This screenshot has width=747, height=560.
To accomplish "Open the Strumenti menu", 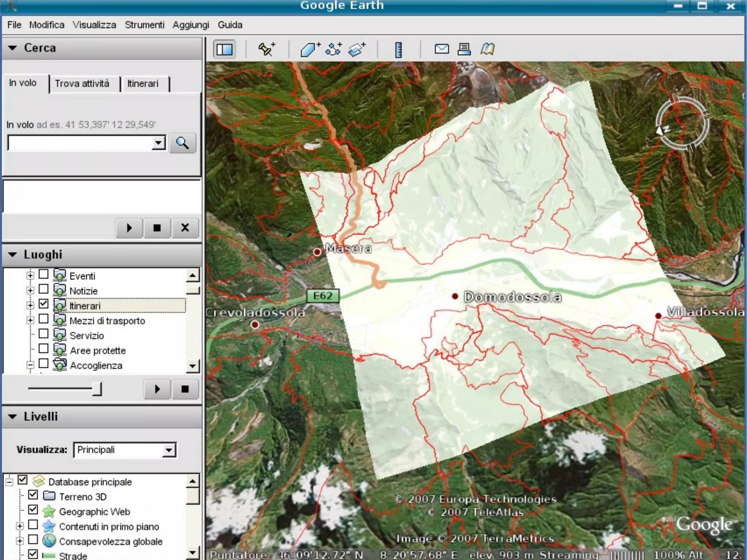I will (x=144, y=25).
